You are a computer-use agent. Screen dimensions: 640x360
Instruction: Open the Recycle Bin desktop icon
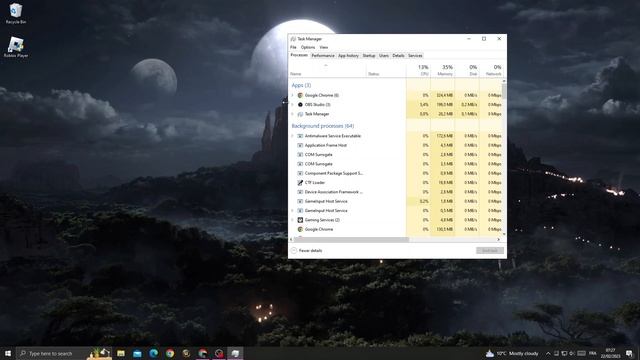16,13
